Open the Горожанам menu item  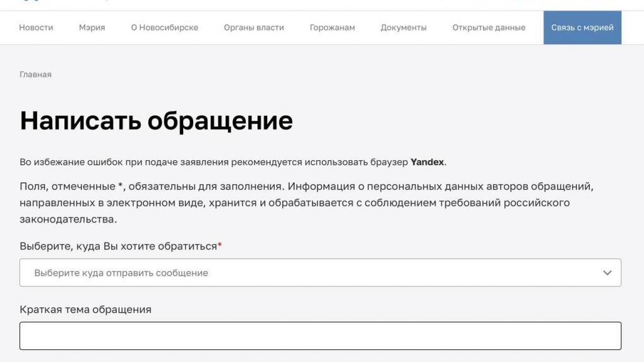[332, 28]
